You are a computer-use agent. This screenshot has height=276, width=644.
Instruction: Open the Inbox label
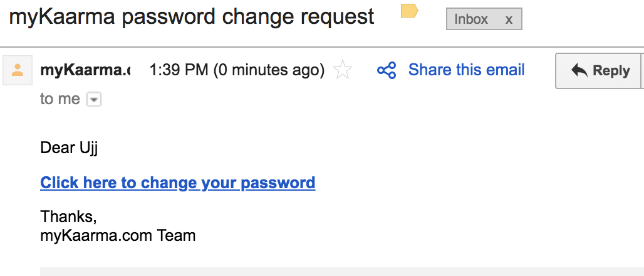(471, 19)
